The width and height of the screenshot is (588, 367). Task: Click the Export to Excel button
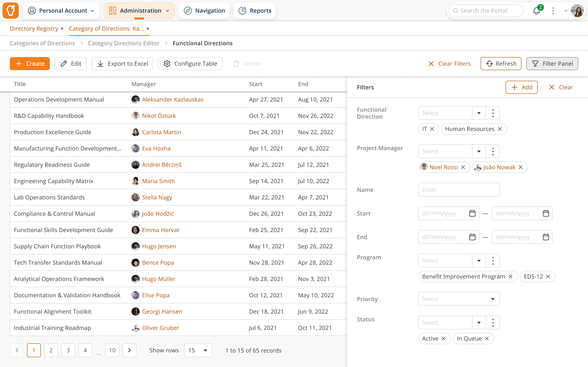pyautogui.click(x=122, y=64)
